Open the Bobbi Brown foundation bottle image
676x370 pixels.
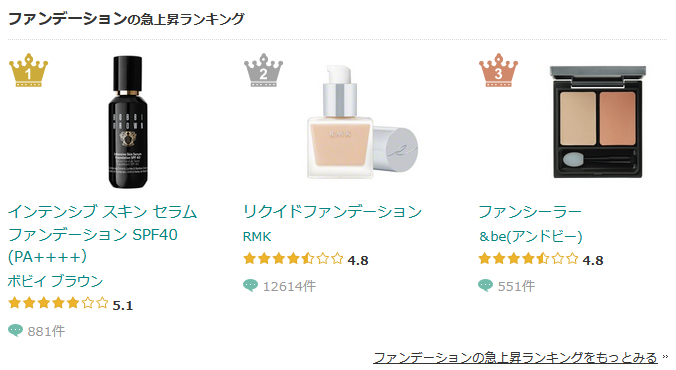(x=128, y=122)
